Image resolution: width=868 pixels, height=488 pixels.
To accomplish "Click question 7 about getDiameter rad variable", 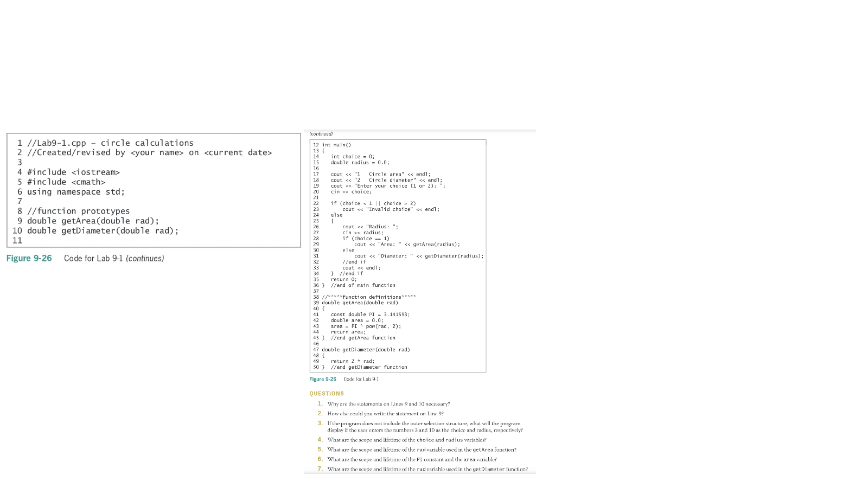I will (x=427, y=468).
